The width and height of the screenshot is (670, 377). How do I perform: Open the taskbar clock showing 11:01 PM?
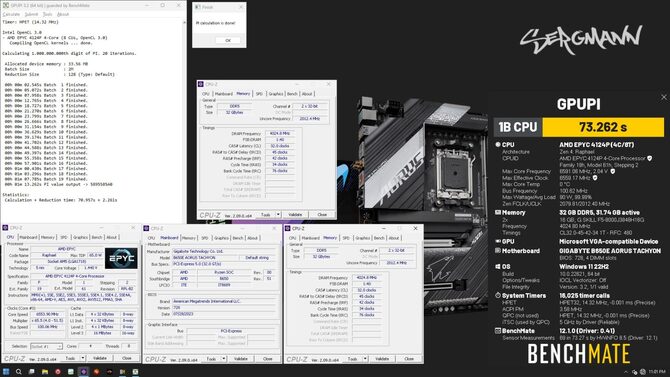[x=657, y=372]
